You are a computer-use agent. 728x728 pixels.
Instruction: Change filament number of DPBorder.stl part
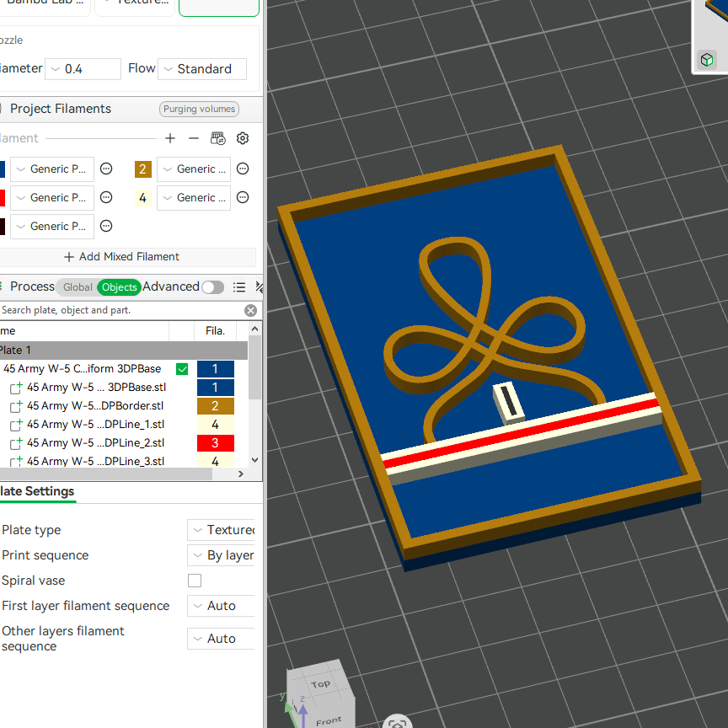click(216, 406)
